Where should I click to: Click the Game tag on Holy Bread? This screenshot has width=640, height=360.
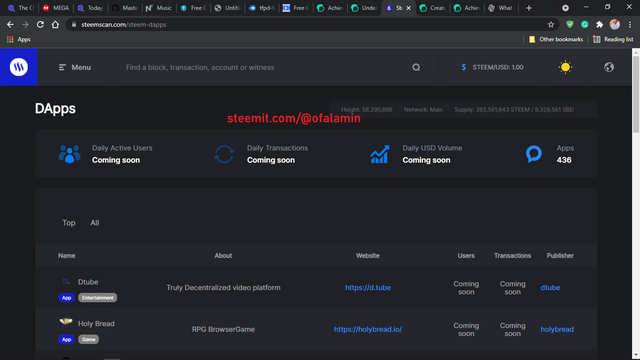point(89,340)
